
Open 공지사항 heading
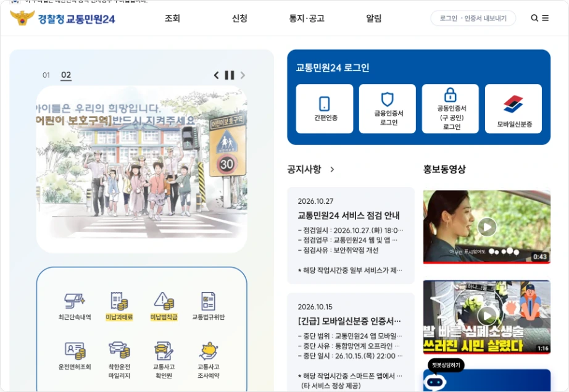(304, 169)
